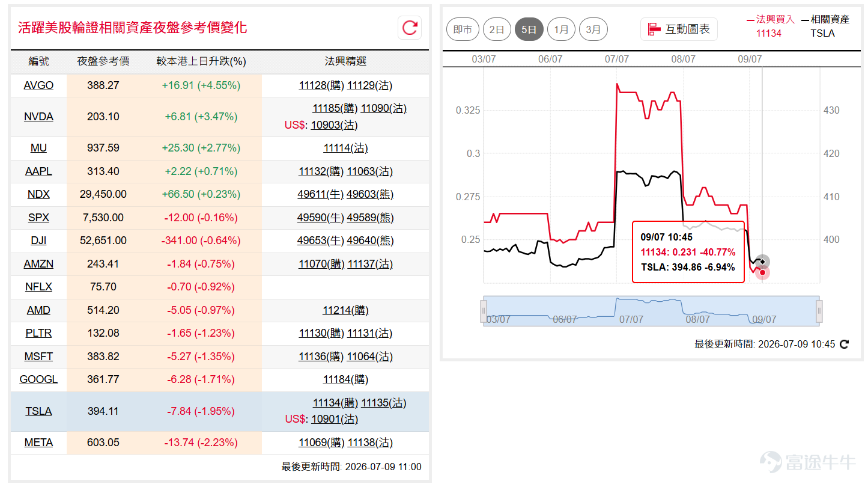Open warrant 11137 put for AMZN
The height and width of the screenshot is (484, 868).
point(370,264)
